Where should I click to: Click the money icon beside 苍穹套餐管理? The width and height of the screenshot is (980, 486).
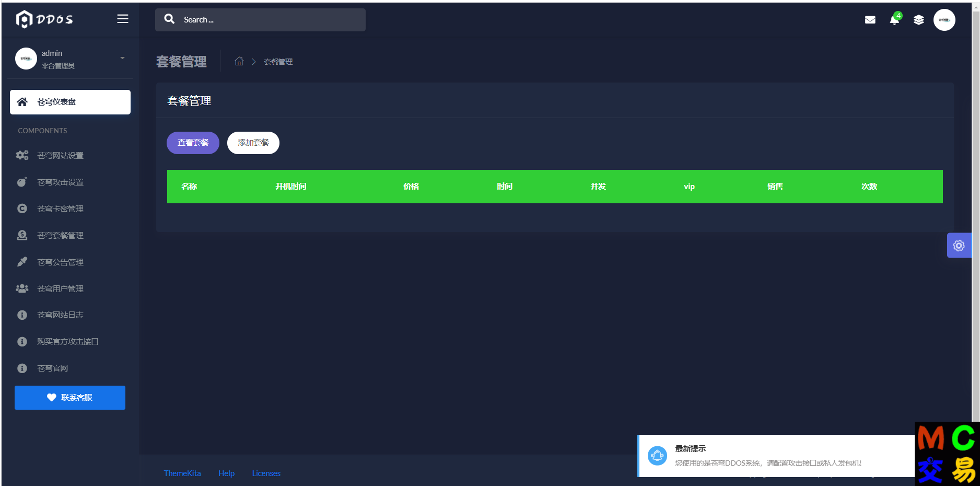click(22, 235)
